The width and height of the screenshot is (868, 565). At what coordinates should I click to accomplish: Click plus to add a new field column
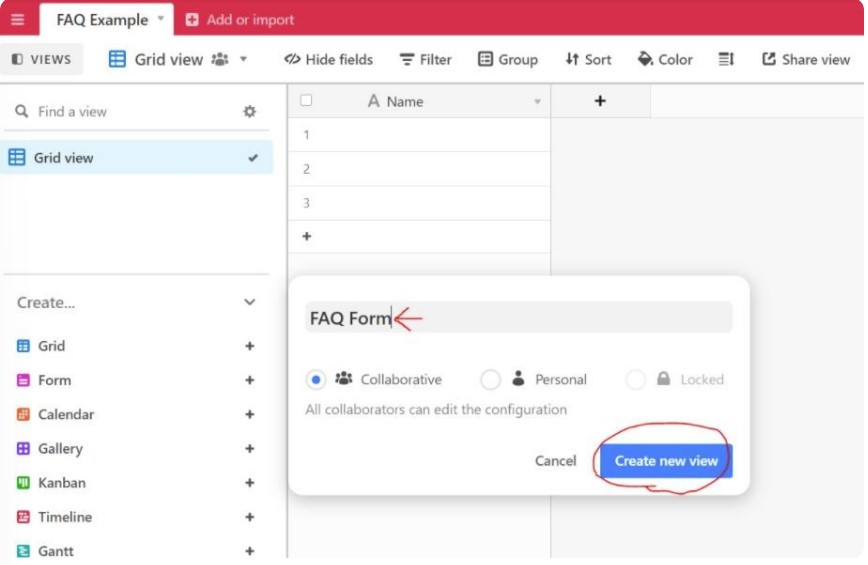point(600,101)
